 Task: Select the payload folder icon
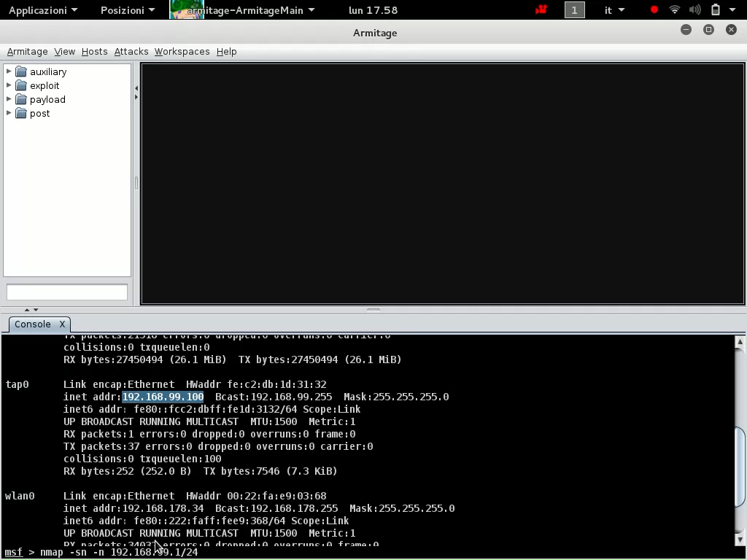pyautogui.click(x=21, y=99)
